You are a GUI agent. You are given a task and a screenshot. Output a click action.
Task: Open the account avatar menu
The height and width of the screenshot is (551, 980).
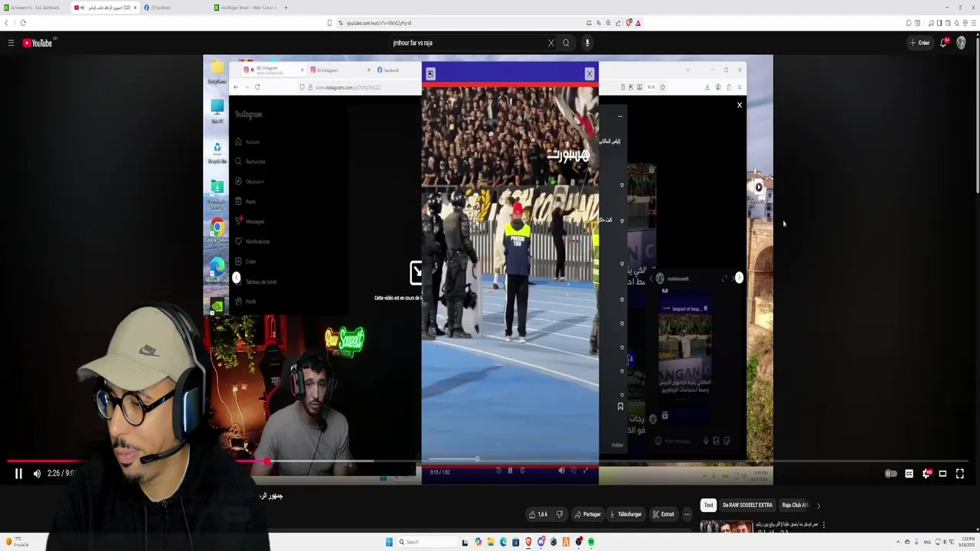(961, 43)
